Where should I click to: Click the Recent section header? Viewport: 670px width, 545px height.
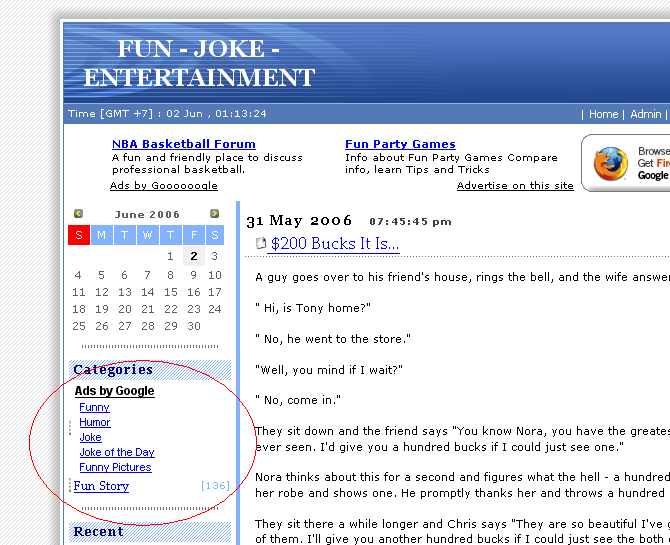(x=150, y=532)
